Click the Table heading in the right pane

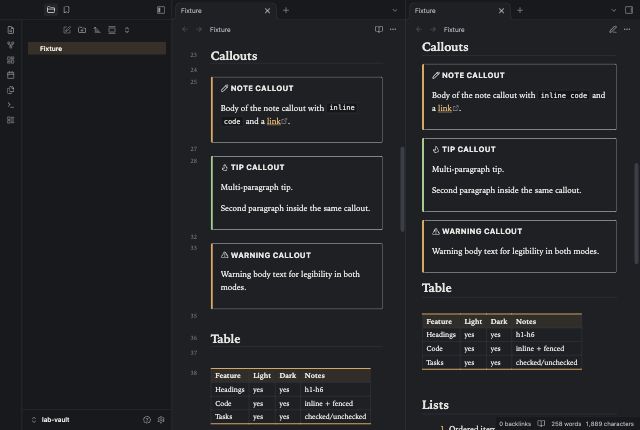click(437, 288)
